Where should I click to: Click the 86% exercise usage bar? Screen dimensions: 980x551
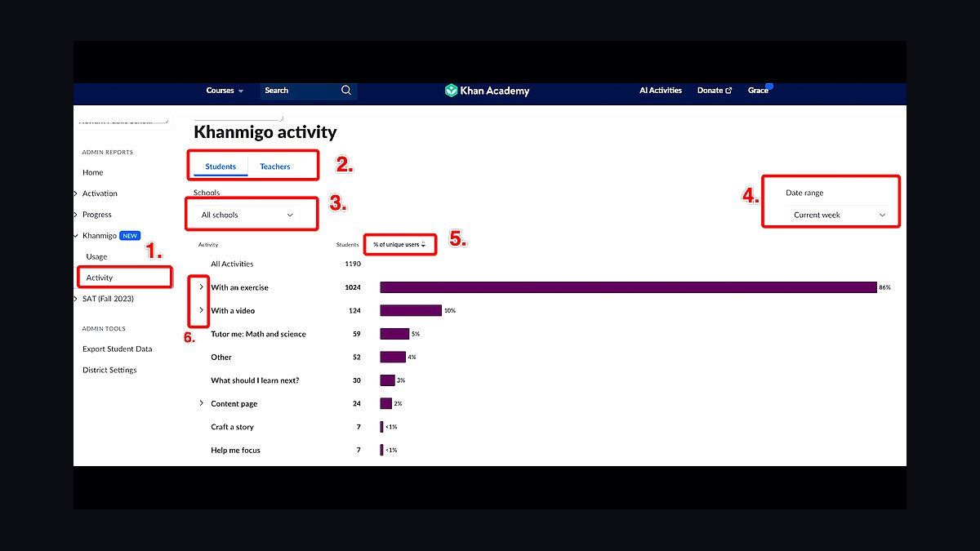click(628, 287)
